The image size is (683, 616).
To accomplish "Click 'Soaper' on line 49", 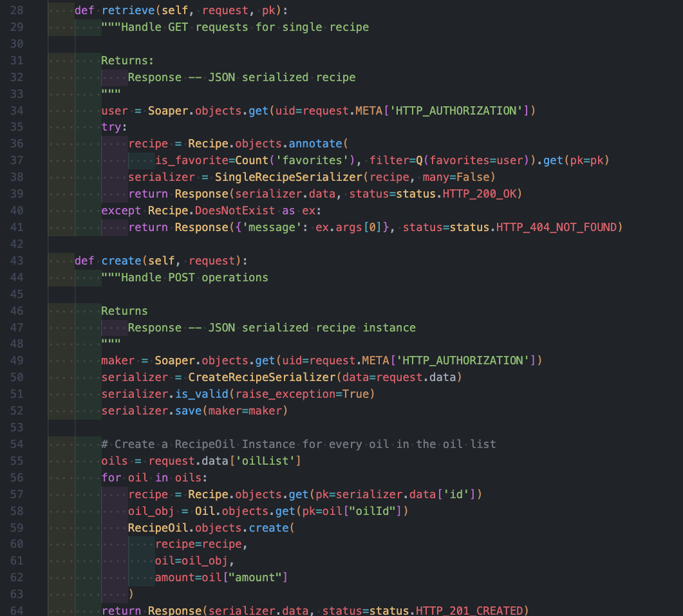I will tap(174, 360).
